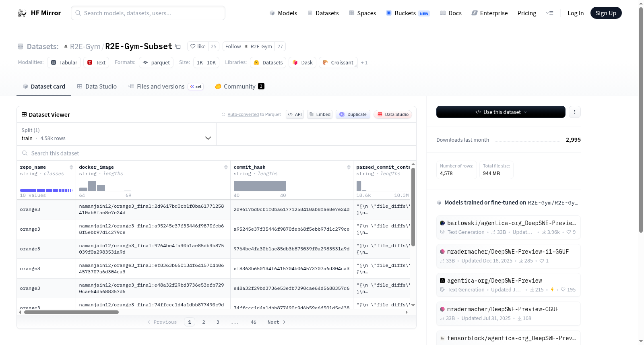644x345 pixels.
Task: Open tensorblock/agentica-org_DeepSWE-Preview model card
Action: click(x=508, y=338)
